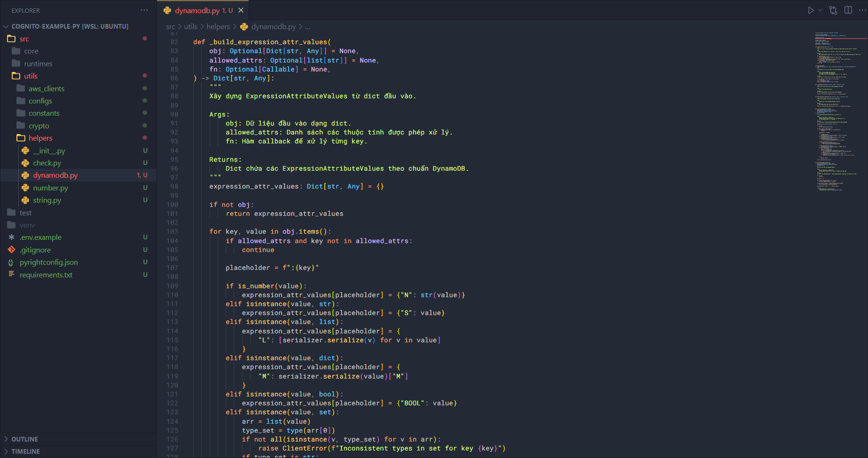Image resolution: width=868 pixels, height=458 pixels.
Task: Collapse the COGNITO-EXAMPLE-PY workspace root
Action: (x=6, y=26)
